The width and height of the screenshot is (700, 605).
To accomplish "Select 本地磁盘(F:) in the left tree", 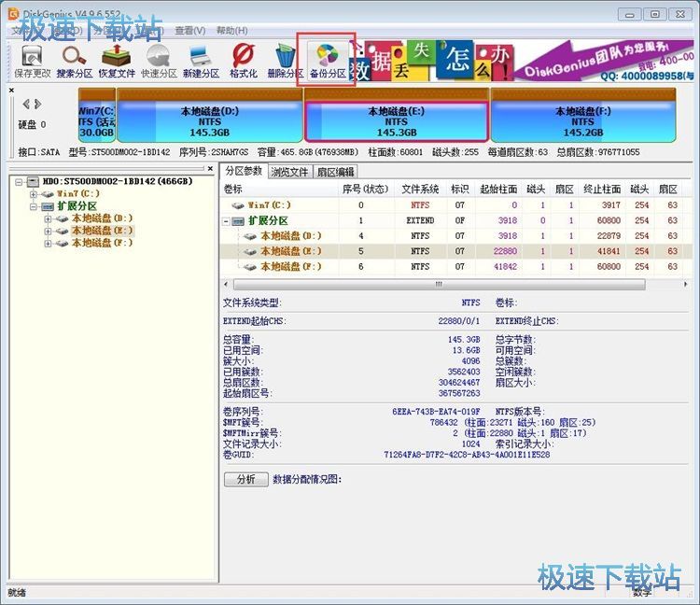I will [x=103, y=243].
